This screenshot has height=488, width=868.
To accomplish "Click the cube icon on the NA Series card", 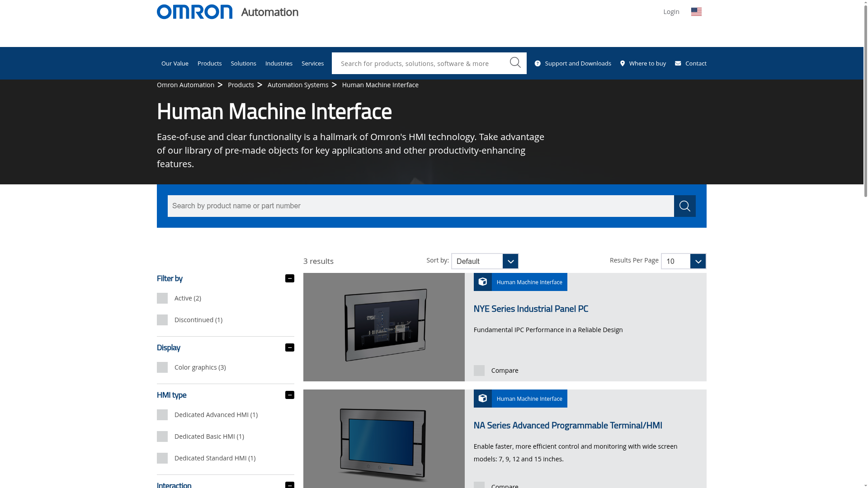I will [x=483, y=399].
